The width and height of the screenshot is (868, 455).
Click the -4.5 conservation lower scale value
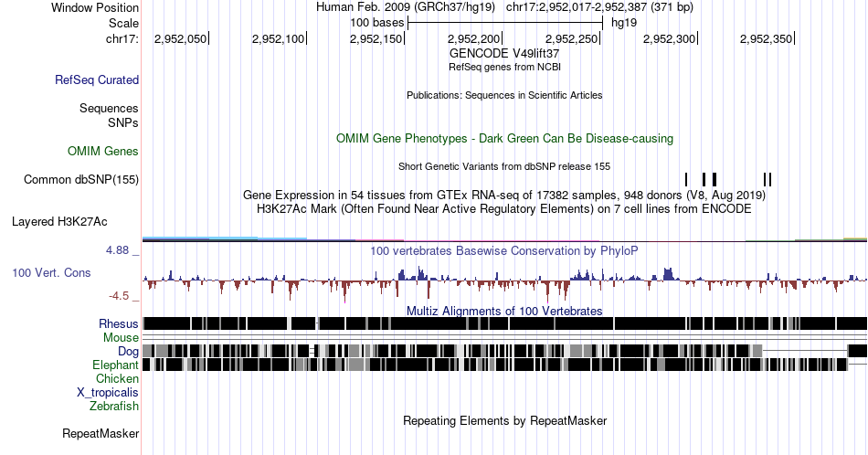pyautogui.click(x=119, y=296)
